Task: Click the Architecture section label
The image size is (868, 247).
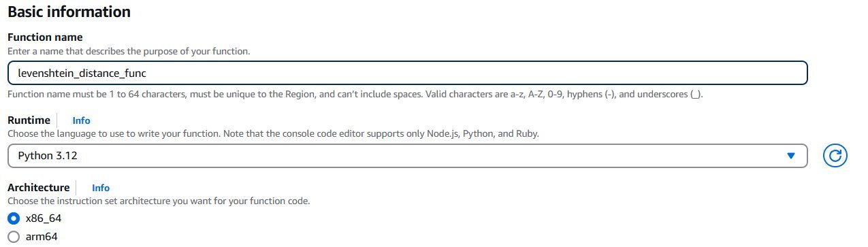Action: (x=38, y=187)
